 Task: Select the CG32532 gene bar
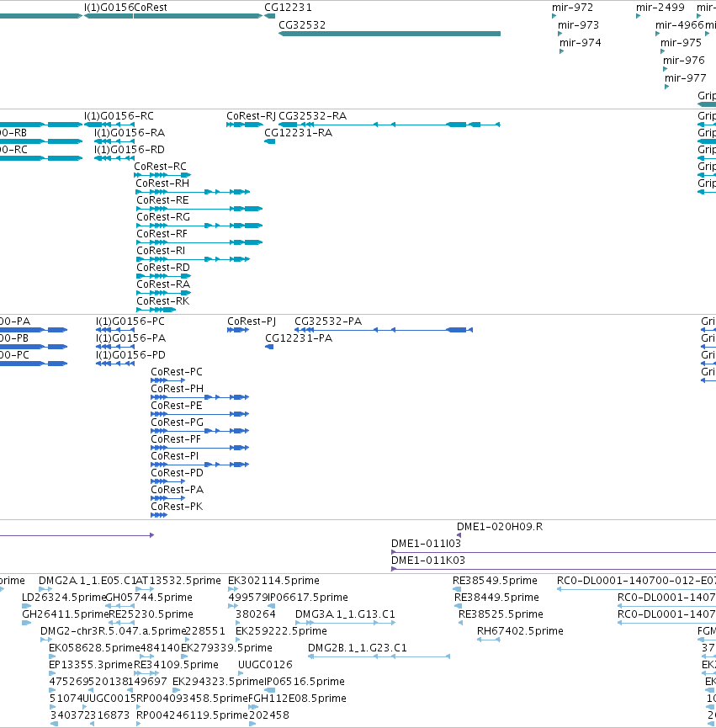click(x=390, y=34)
